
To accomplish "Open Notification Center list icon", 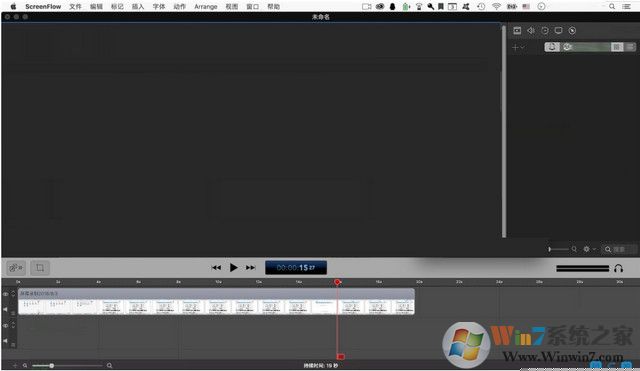I will 627,7.
